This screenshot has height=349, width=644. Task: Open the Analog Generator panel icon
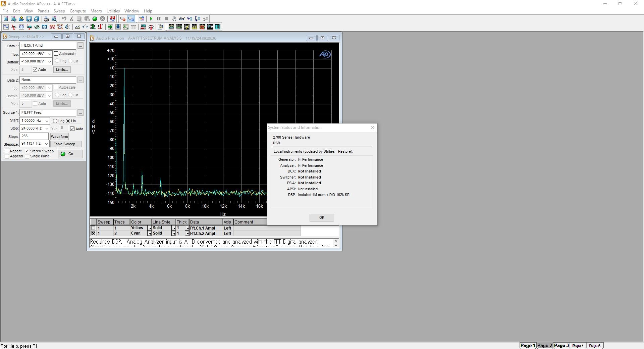pyautogui.click(x=6, y=27)
